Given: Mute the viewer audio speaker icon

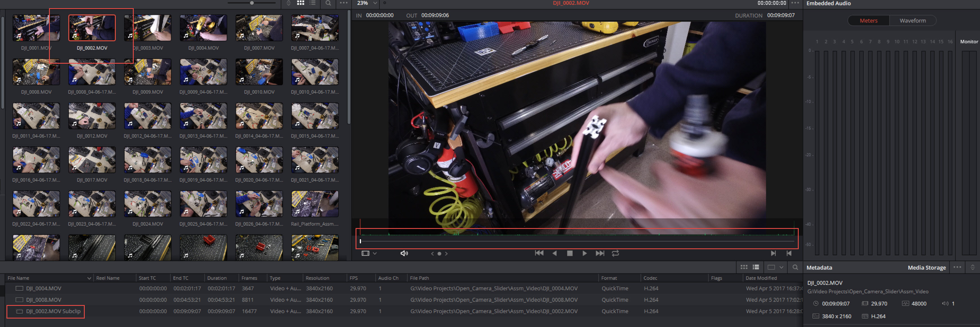Looking at the screenshot, I should pyautogui.click(x=404, y=253).
